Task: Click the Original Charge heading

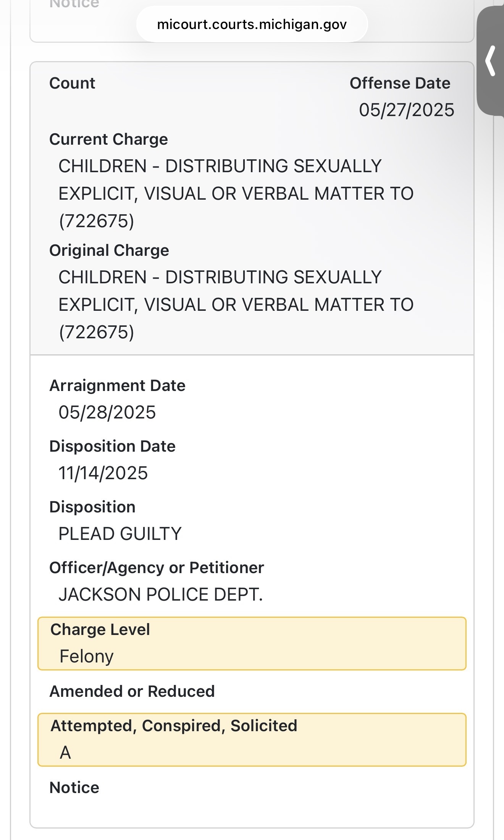Action: click(109, 250)
